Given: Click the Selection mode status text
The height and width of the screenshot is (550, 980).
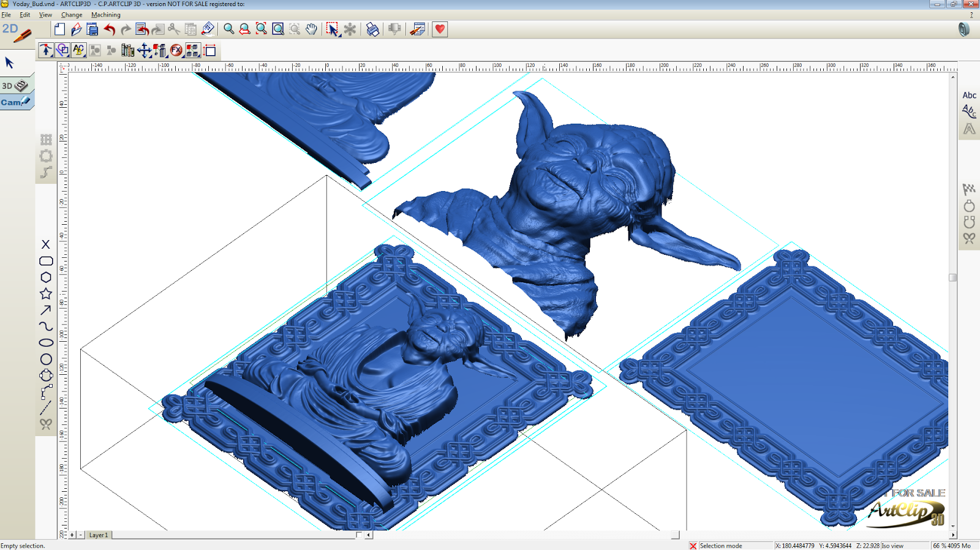Looking at the screenshot, I should coord(721,546).
